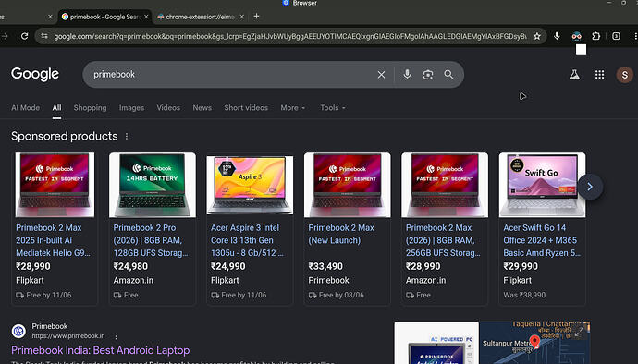Switch to Short videos tab
Viewport: 638px width, 364px height.
coord(246,108)
